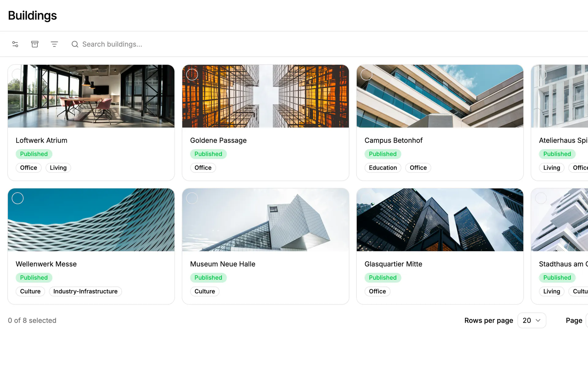Click the Living tag on Loftwerk Atrium
The height and width of the screenshot is (368, 588).
pos(58,168)
